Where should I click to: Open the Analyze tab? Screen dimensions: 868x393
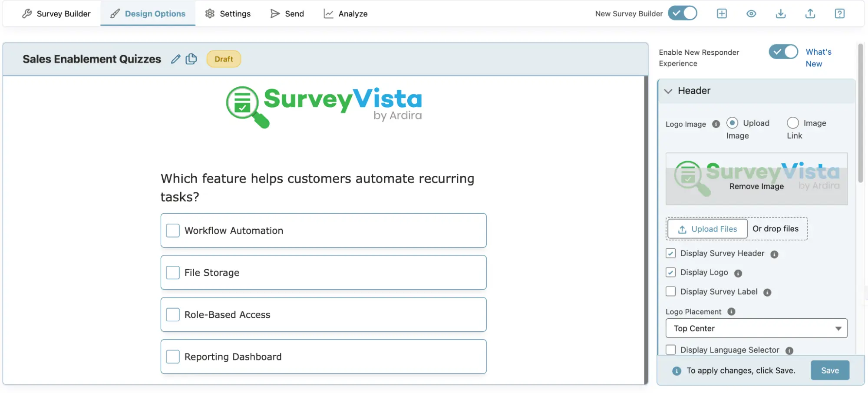pos(346,13)
